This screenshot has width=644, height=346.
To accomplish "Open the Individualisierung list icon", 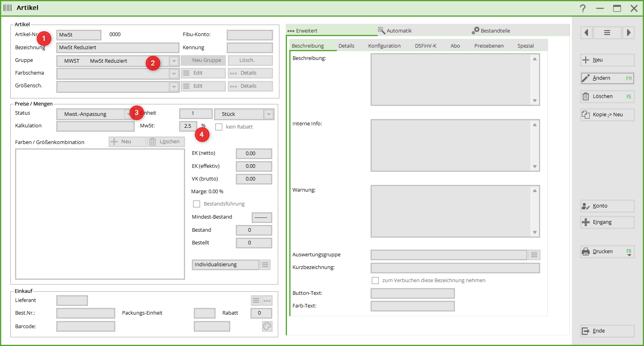I will point(265,265).
